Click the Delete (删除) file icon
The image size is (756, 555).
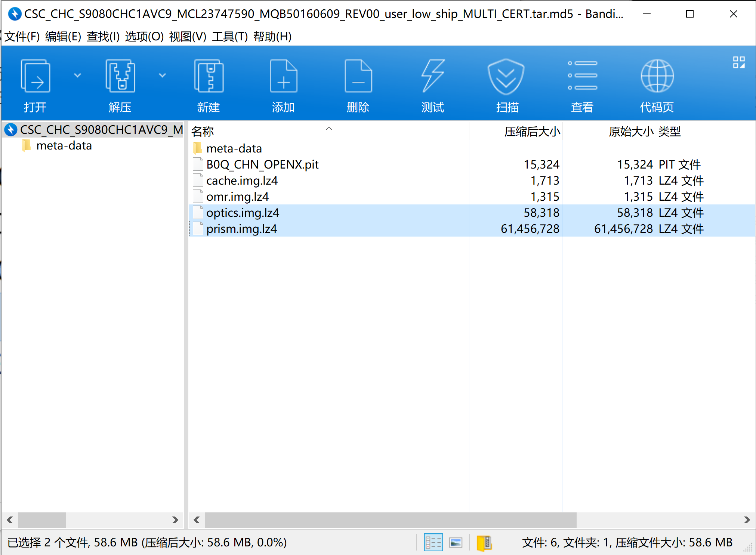(x=358, y=76)
